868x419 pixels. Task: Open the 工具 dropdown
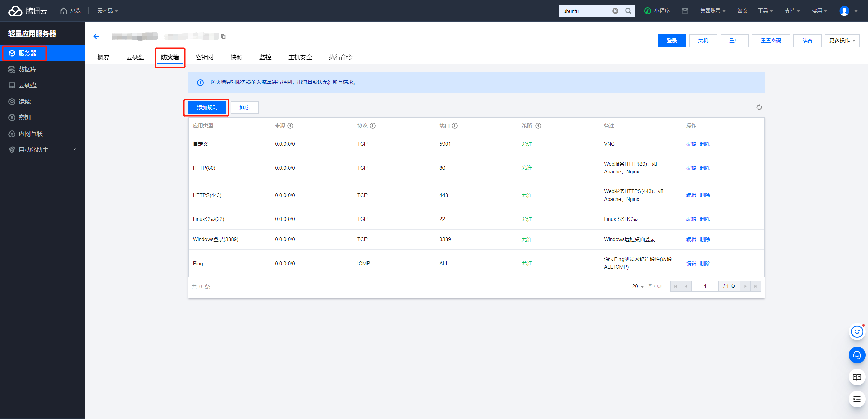(x=765, y=11)
